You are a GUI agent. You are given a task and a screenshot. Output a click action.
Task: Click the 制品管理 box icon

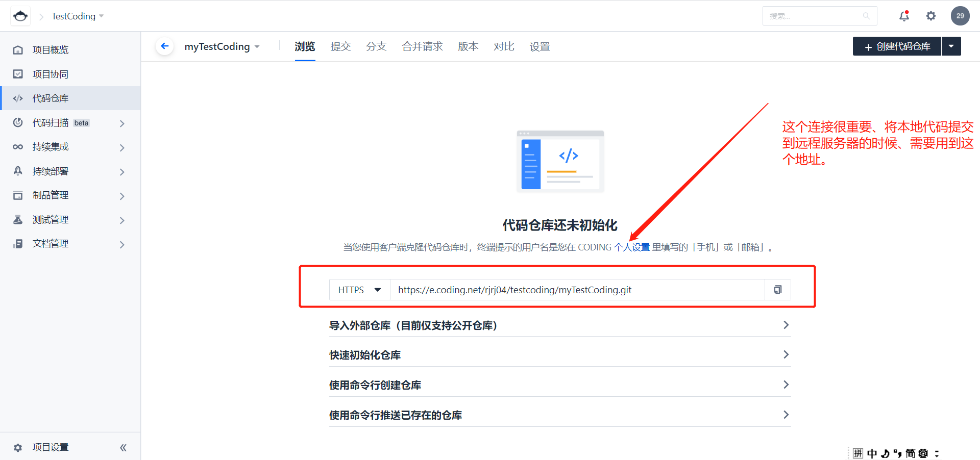click(18, 195)
